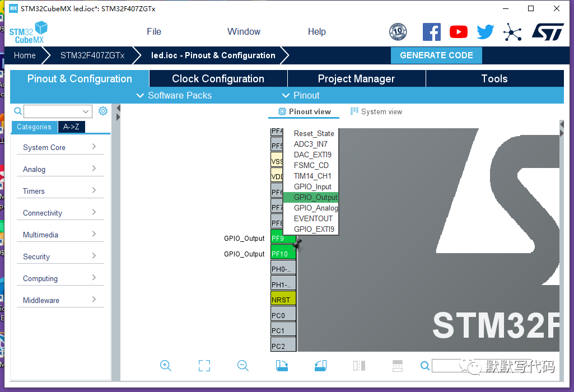Select GPIO_Output for the pin
This screenshot has height=392, width=574.
coord(315,197)
